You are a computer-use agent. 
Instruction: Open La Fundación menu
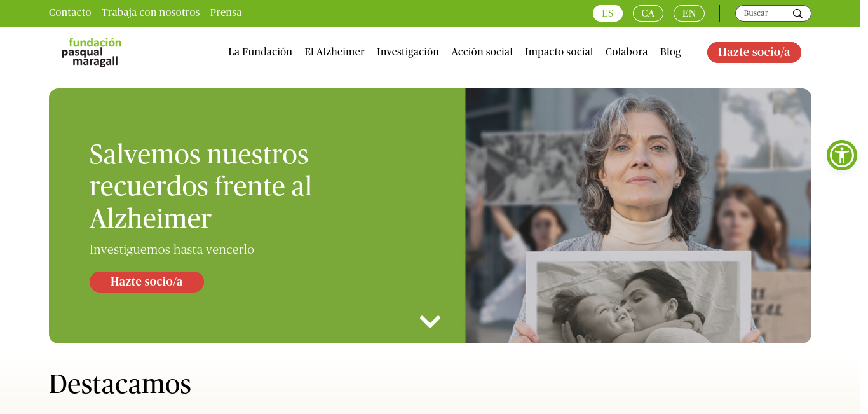click(260, 52)
